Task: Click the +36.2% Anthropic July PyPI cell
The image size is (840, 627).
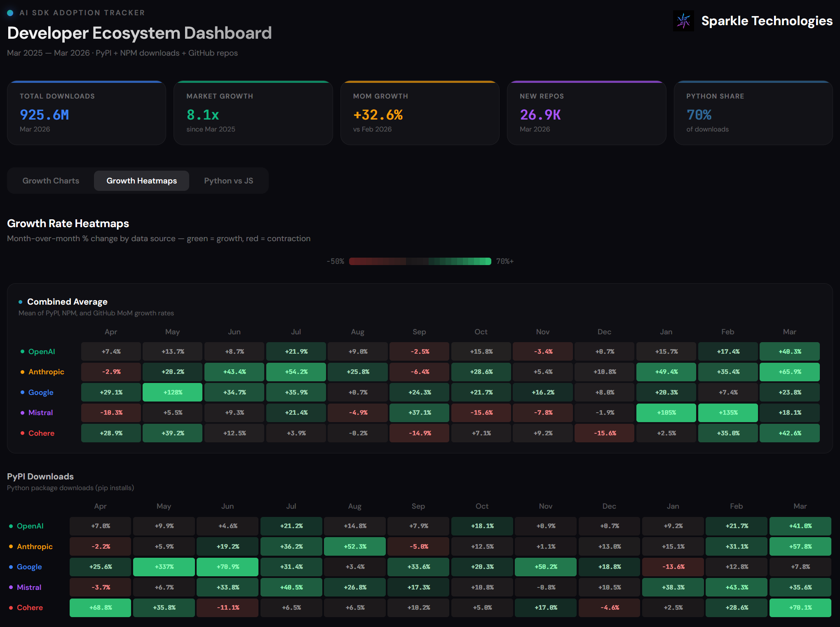Action: [291, 546]
